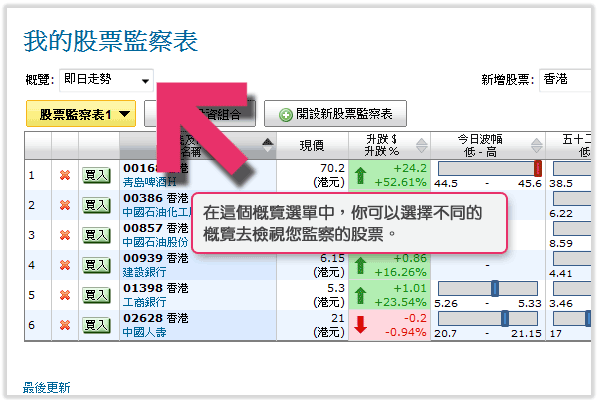Open the 青島啤酒H stock link
This screenshot has height=400, width=600.
coord(150,182)
